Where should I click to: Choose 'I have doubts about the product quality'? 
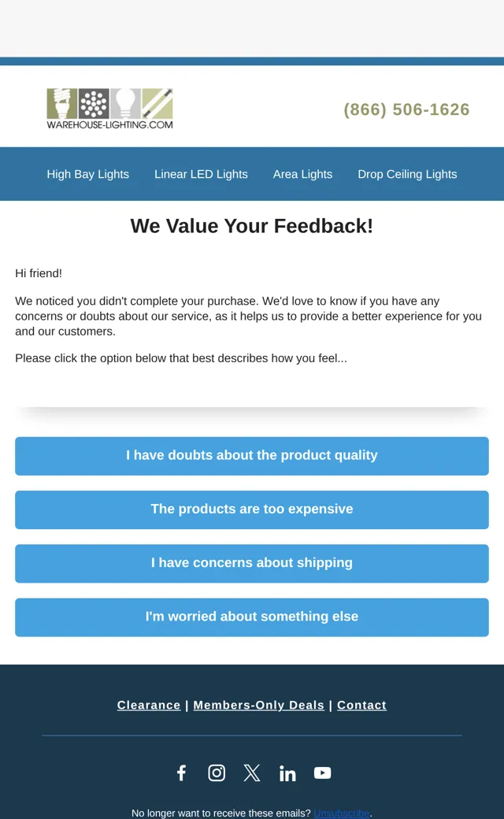[252, 456]
